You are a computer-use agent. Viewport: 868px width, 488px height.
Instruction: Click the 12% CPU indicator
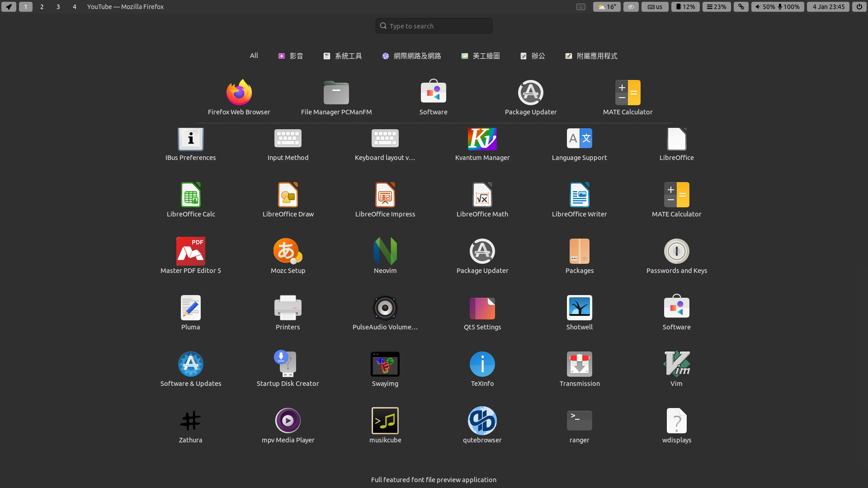tap(685, 7)
